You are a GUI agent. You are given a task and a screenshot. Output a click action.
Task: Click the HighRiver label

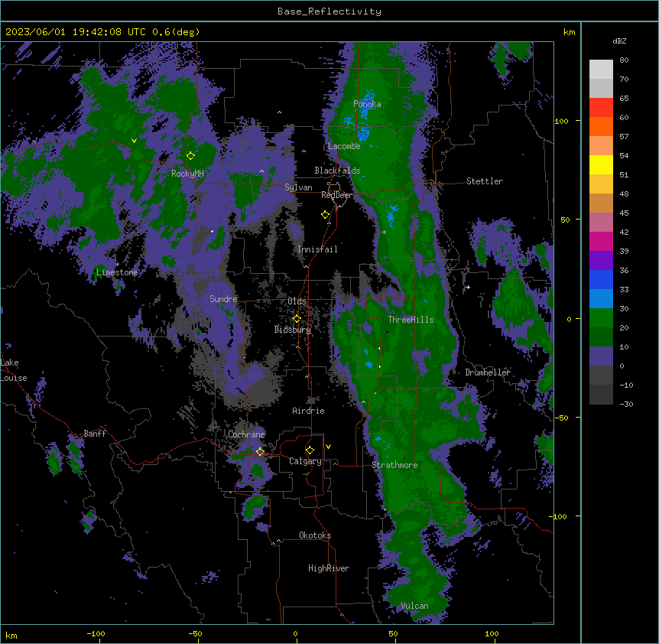(x=329, y=568)
